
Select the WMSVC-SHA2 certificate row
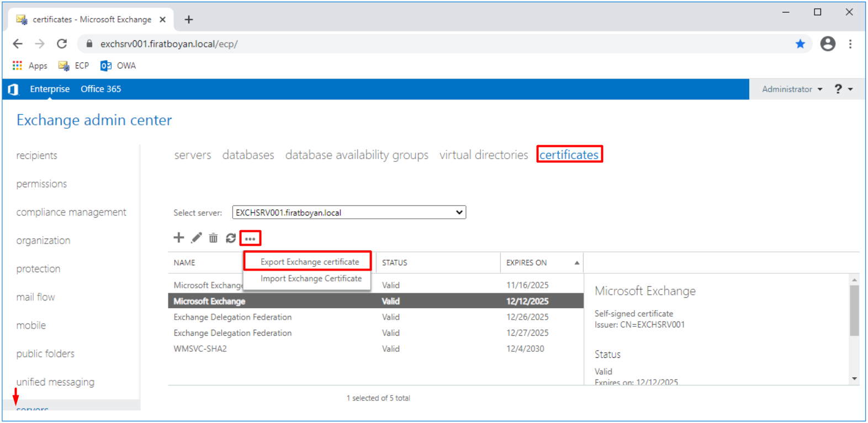click(x=375, y=349)
